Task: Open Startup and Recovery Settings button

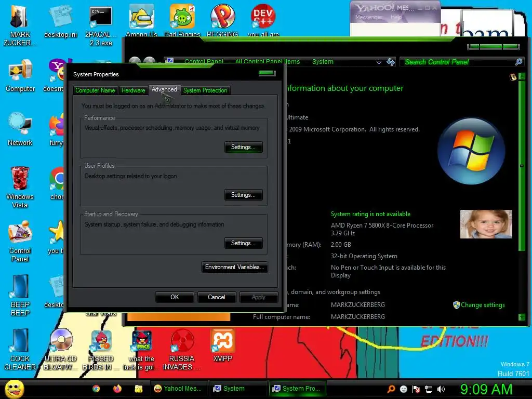Action: 243,243
